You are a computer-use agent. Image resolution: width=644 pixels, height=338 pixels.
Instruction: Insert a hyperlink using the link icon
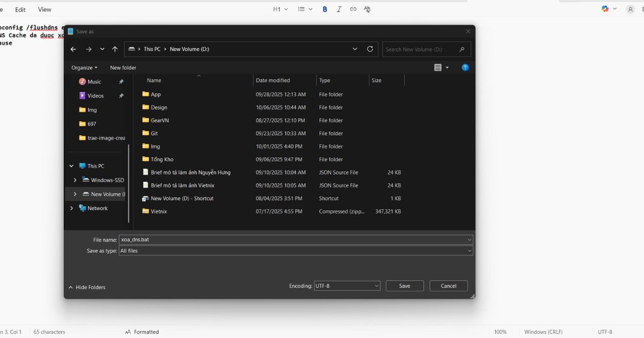tap(353, 9)
